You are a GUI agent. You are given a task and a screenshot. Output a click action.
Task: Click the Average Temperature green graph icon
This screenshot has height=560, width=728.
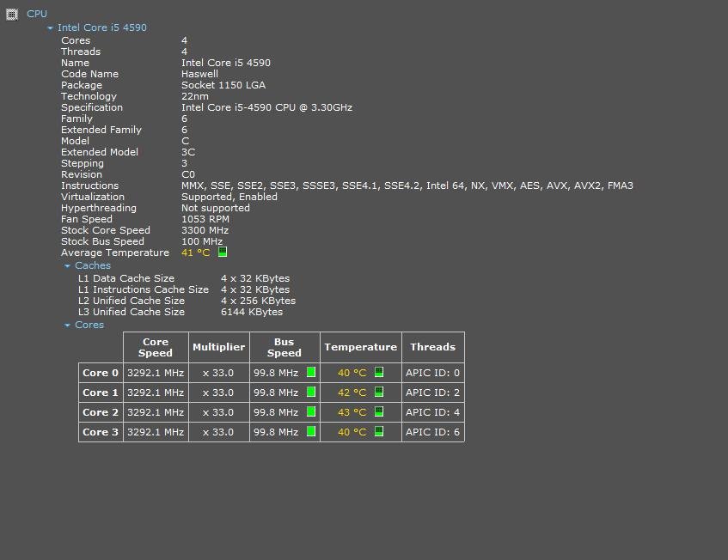pos(223,253)
